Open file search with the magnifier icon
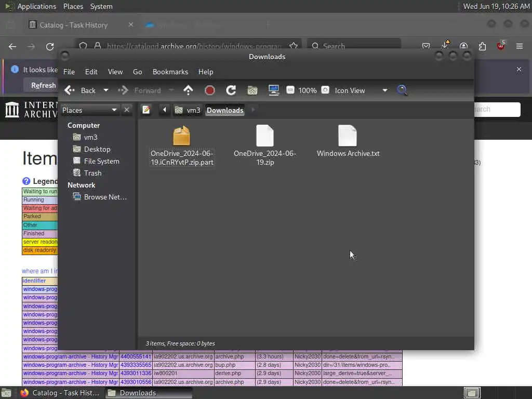Screen dimensions: 532x399 [x=403, y=90]
